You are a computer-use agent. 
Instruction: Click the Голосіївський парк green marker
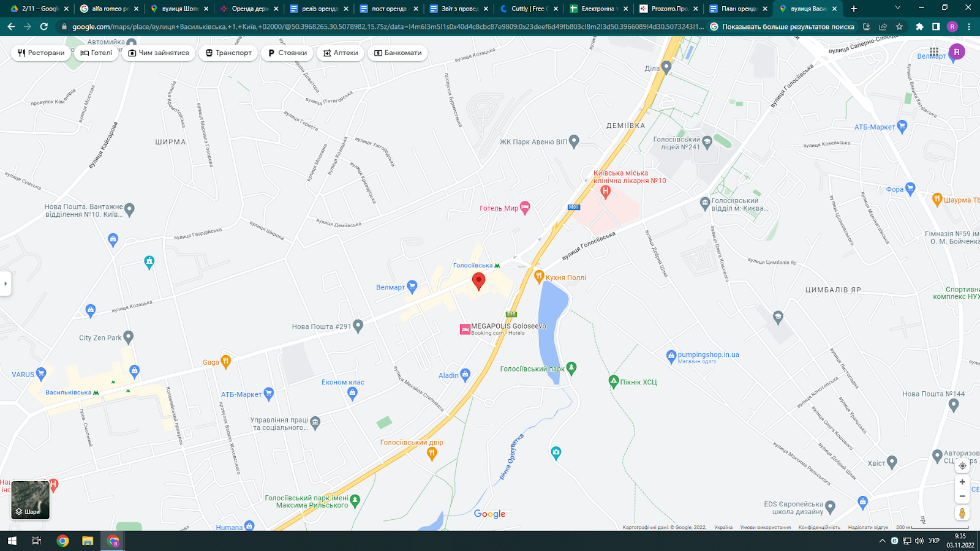click(x=571, y=368)
